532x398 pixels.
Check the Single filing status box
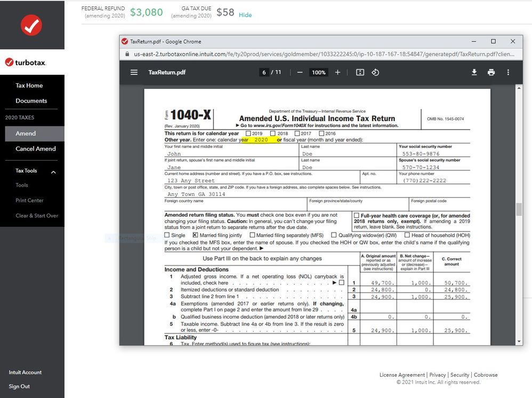[167, 235]
